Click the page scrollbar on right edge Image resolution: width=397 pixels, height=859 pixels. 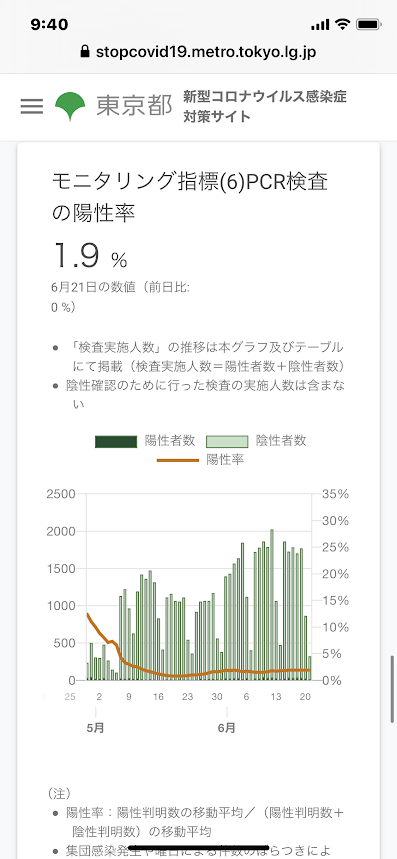(393, 689)
